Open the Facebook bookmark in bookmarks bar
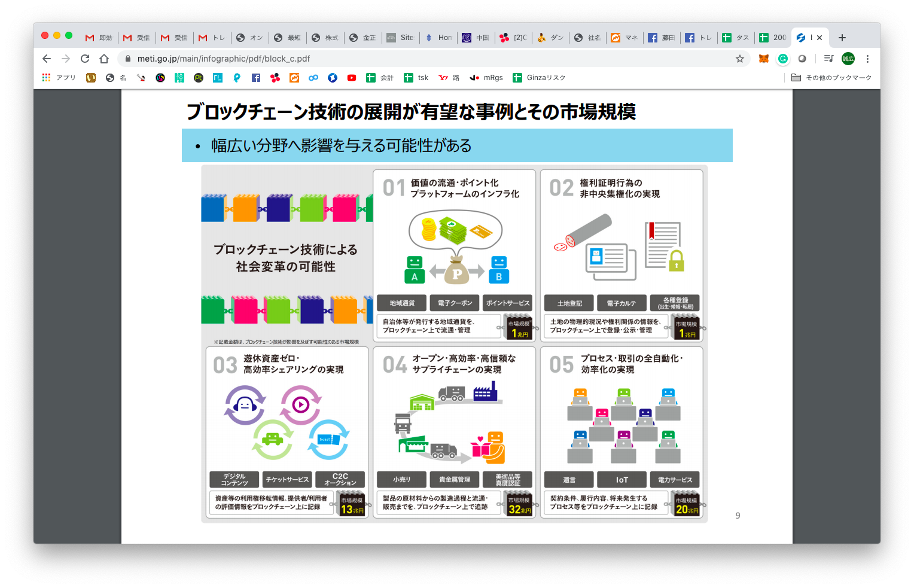This screenshot has width=914, height=588. point(256,78)
